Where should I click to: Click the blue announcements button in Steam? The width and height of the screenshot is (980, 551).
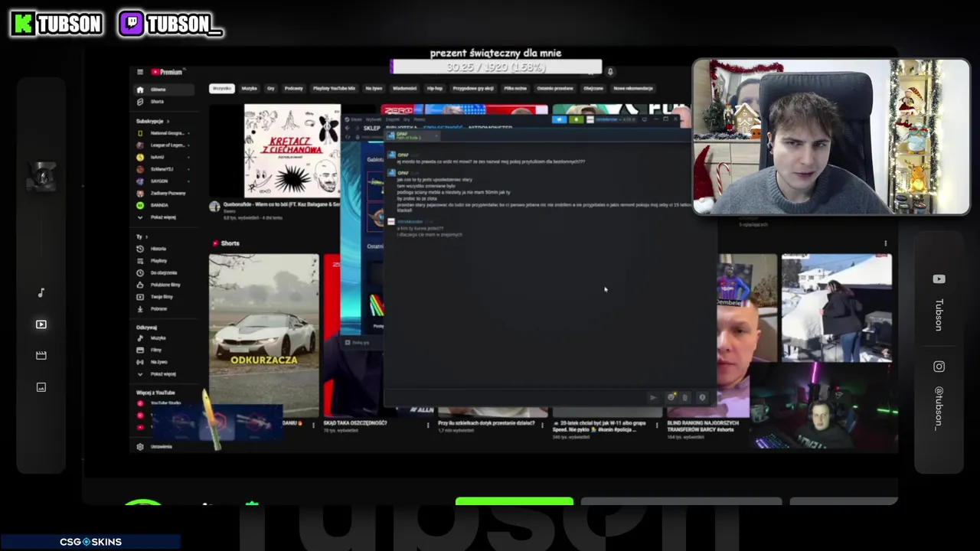pos(559,119)
